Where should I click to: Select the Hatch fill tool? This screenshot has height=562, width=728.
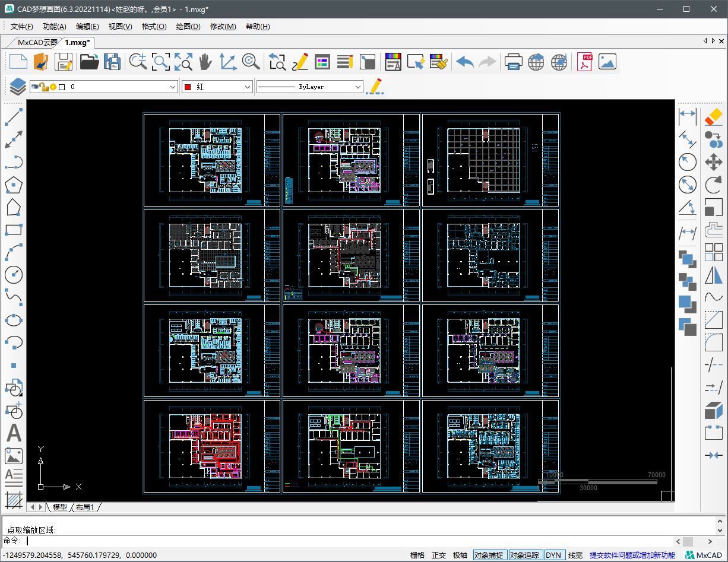13,501
